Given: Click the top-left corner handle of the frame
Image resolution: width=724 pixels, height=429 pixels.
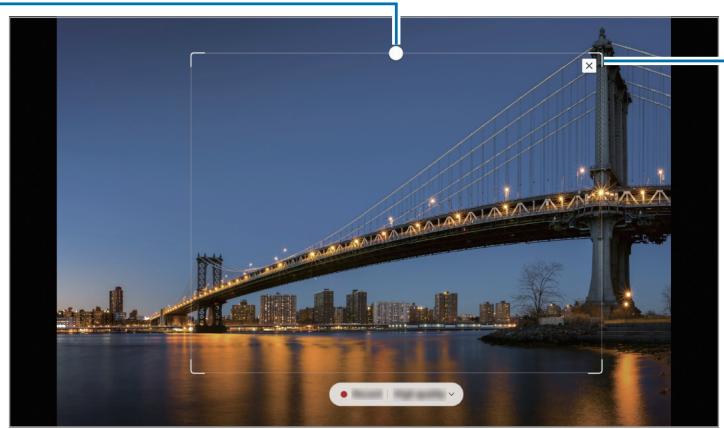Looking at the screenshot, I should [x=196, y=58].
